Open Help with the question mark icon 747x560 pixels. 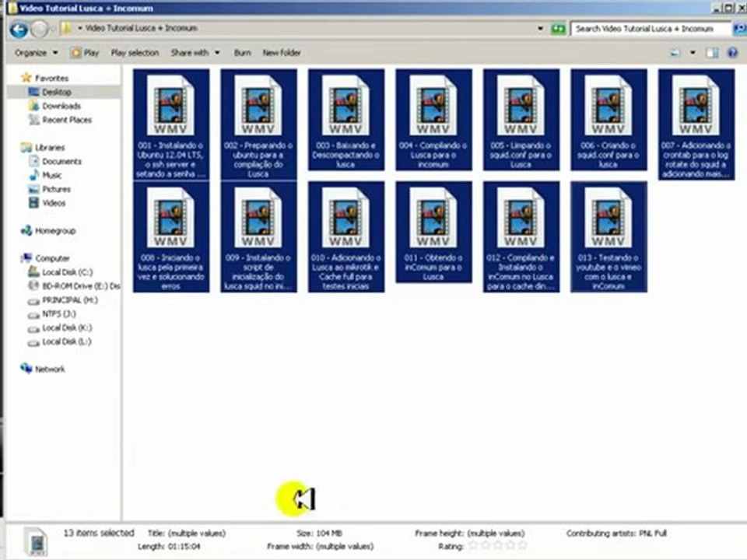point(733,52)
